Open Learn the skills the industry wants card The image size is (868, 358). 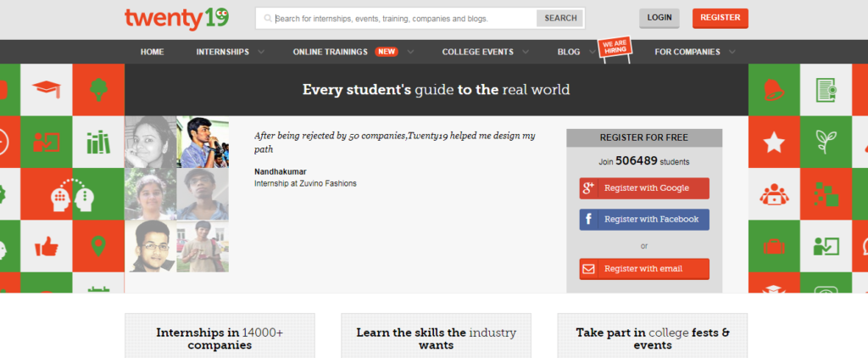pyautogui.click(x=437, y=336)
